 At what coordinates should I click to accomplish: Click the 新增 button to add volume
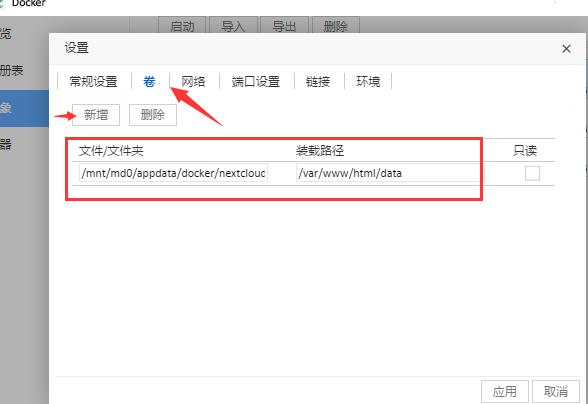(96, 115)
